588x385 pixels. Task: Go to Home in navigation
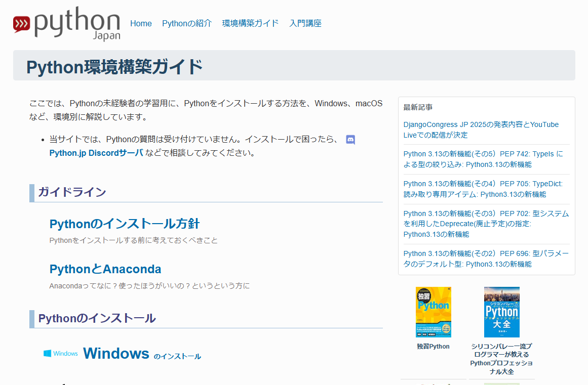[x=141, y=23]
